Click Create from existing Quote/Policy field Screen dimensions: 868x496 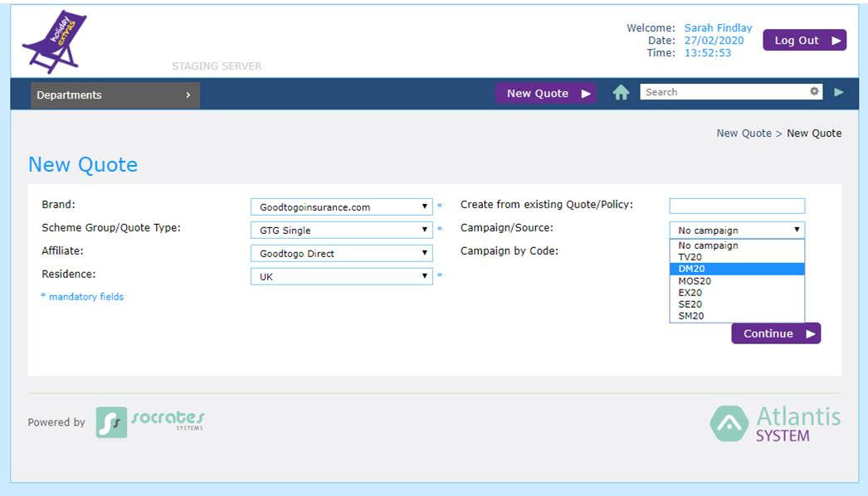(736, 207)
